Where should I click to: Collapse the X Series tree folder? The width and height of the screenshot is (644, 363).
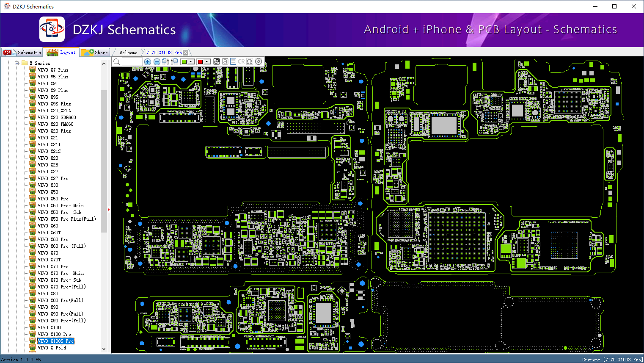pos(17,63)
